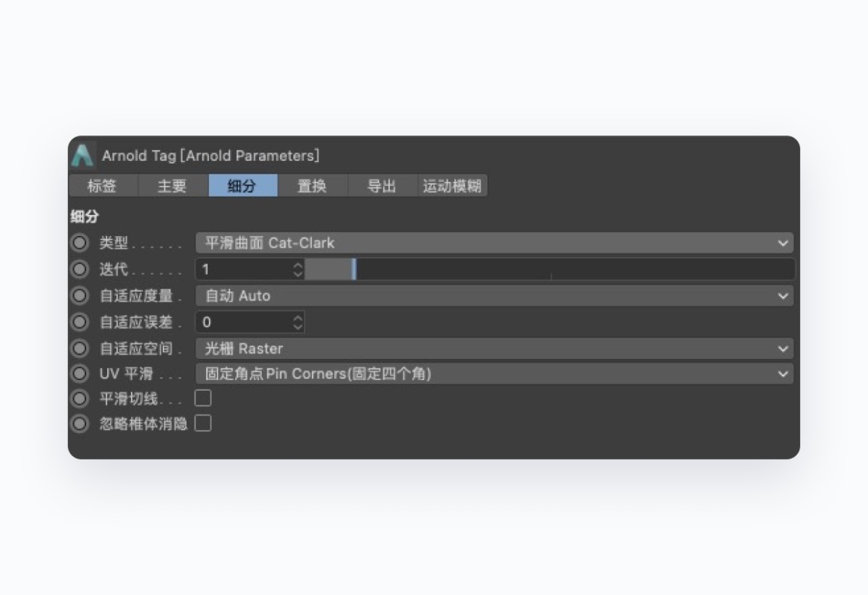Click inside the 自适应误差 input field
This screenshot has height=595, width=868.
pyautogui.click(x=239, y=321)
